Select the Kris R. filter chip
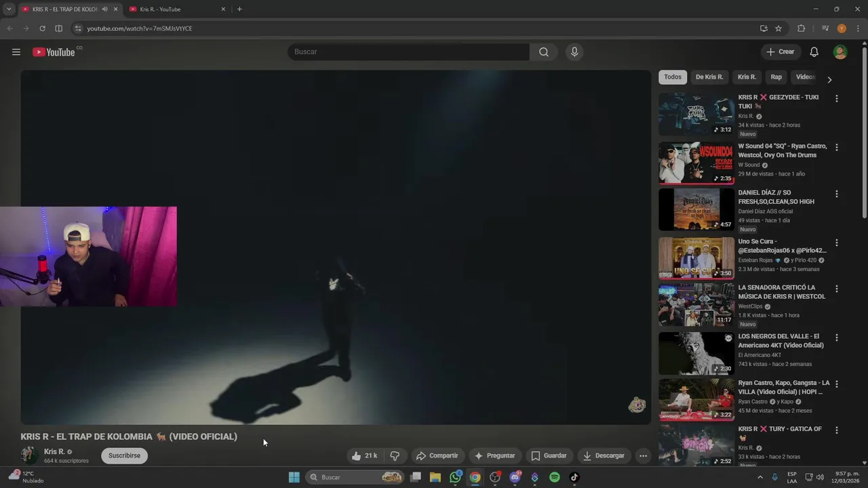 [747, 77]
